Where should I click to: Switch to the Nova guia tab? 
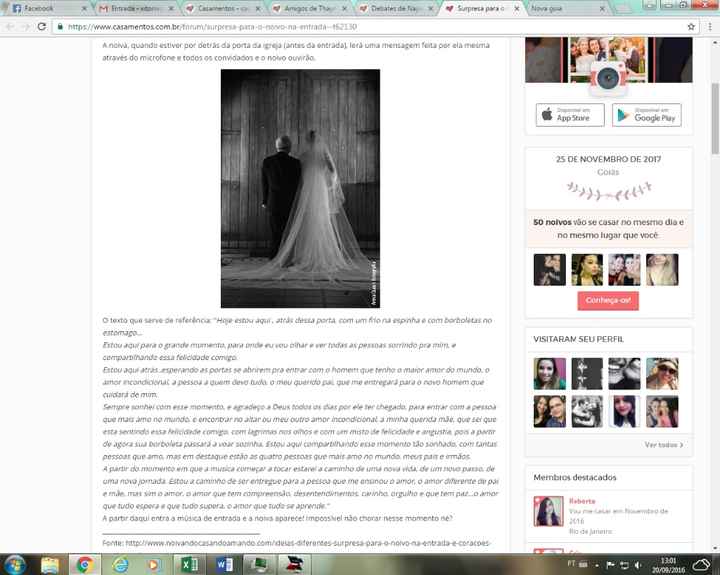(x=568, y=8)
